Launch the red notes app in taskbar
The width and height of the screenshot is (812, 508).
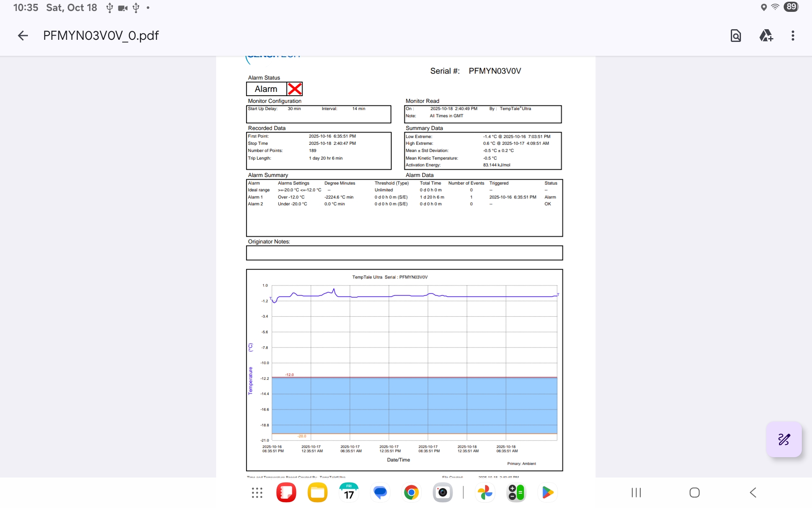coord(286,492)
